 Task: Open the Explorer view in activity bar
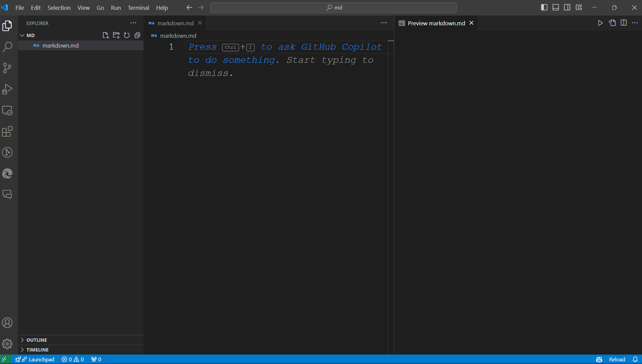click(7, 26)
